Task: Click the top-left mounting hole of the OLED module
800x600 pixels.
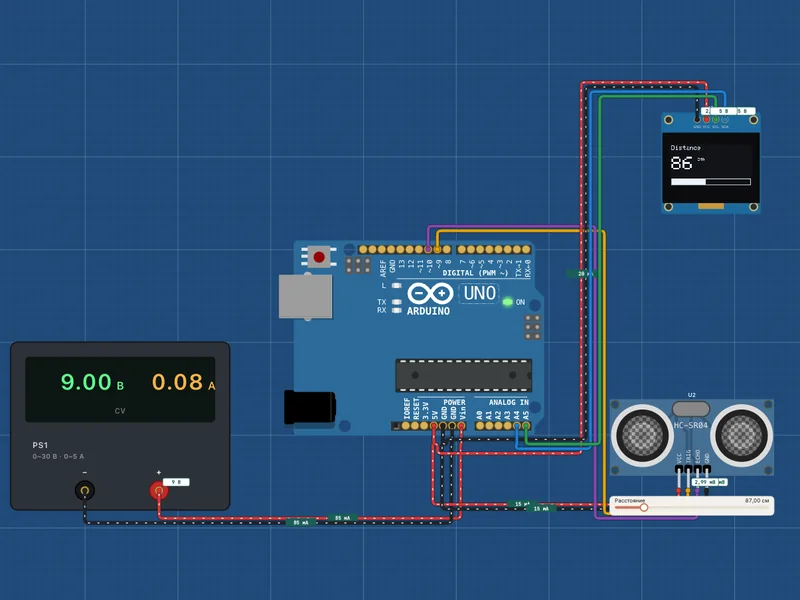Action: pos(668,120)
